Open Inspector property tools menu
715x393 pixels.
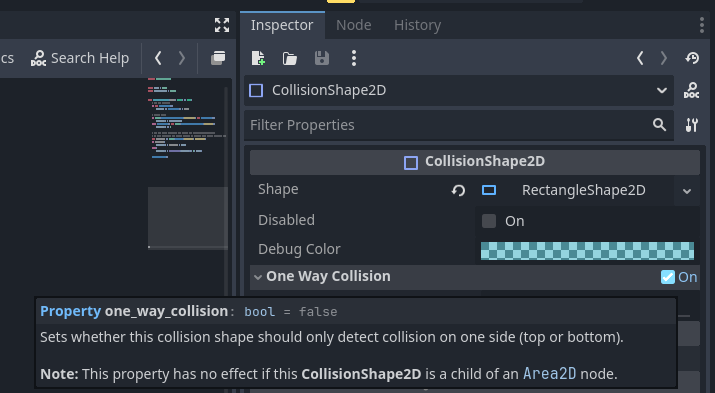(692, 125)
